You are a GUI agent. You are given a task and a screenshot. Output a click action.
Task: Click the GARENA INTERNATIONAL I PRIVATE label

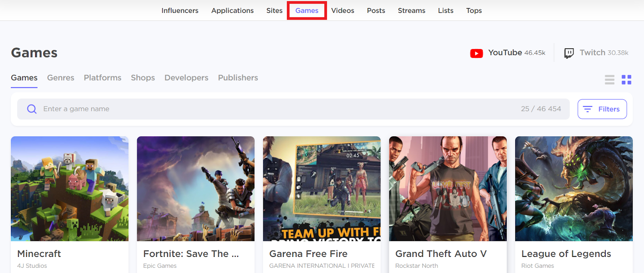[322, 266]
